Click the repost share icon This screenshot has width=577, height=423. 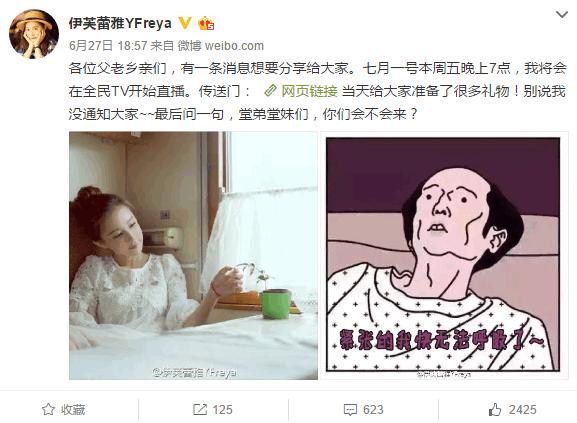coord(200,409)
